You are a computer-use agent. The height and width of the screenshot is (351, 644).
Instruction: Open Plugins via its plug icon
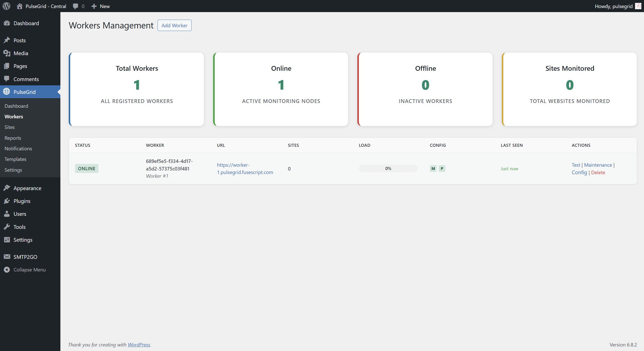coord(7,201)
